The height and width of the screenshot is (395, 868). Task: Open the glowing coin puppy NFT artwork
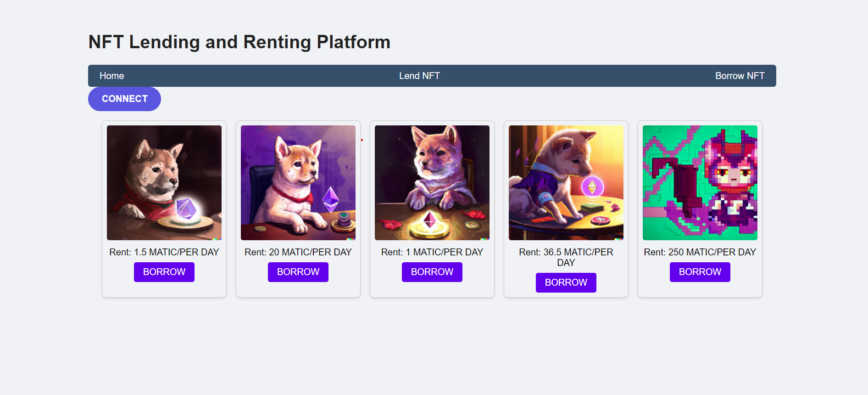point(432,182)
